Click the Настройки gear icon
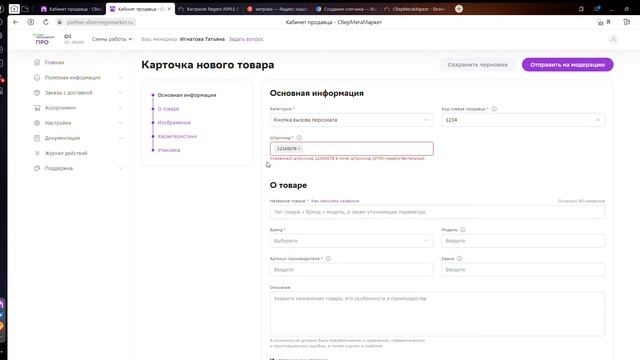The image size is (640, 360). tap(37, 123)
